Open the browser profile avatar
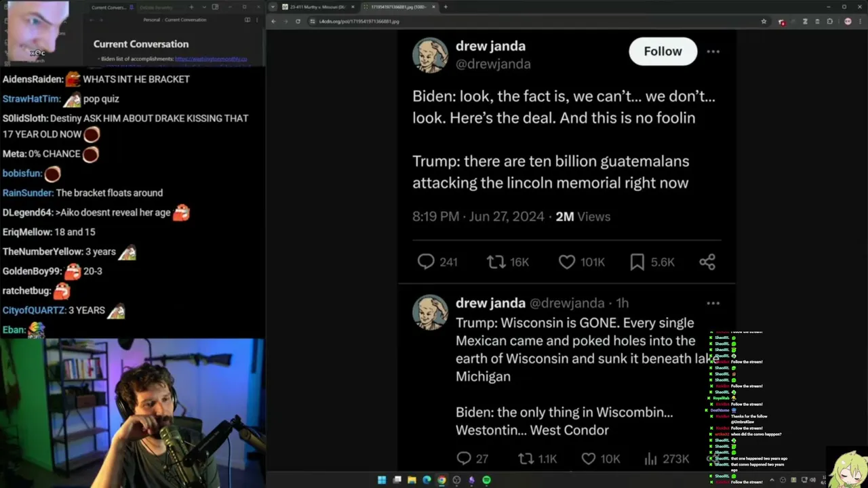Screen dimensions: 868x488 click(848, 21)
